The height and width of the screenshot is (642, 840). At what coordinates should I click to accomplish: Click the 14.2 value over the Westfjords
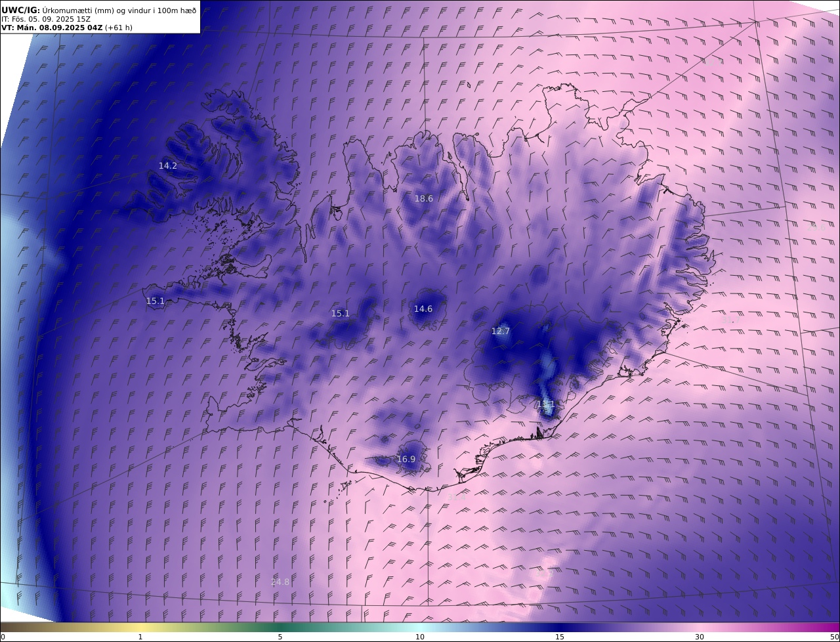point(168,166)
